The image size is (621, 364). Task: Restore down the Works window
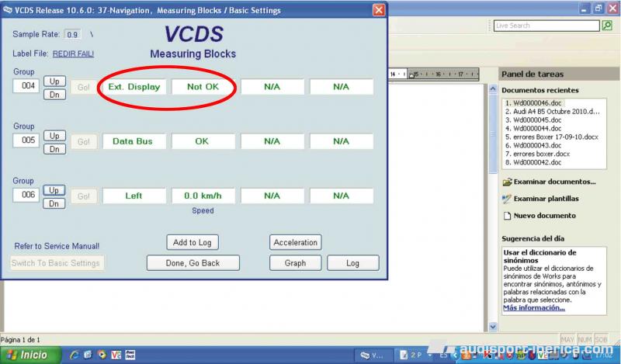[x=598, y=9]
